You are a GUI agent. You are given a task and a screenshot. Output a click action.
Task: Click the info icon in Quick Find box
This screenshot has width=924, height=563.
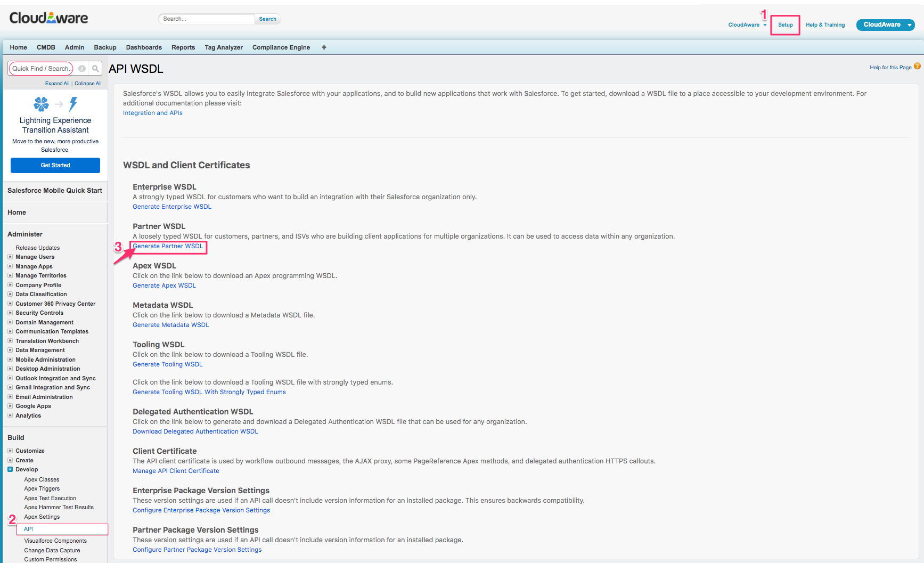point(82,68)
